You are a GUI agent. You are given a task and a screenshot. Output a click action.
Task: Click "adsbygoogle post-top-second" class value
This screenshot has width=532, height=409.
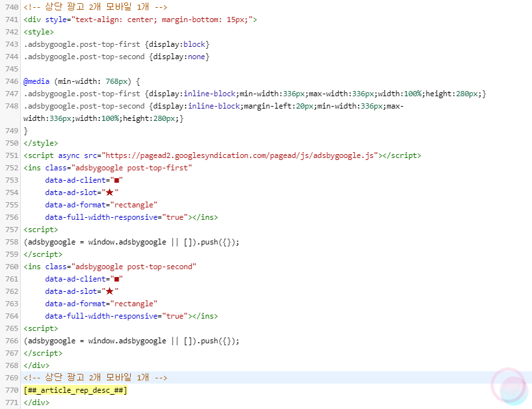tap(134, 267)
